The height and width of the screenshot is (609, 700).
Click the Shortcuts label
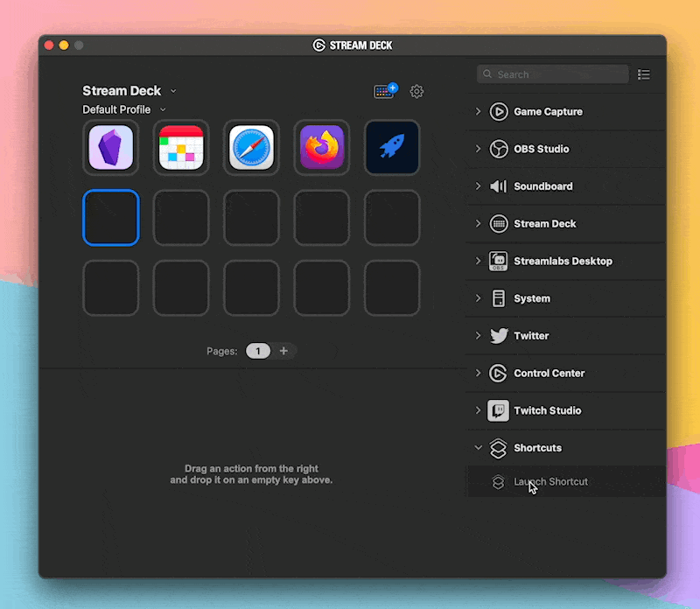tap(538, 448)
